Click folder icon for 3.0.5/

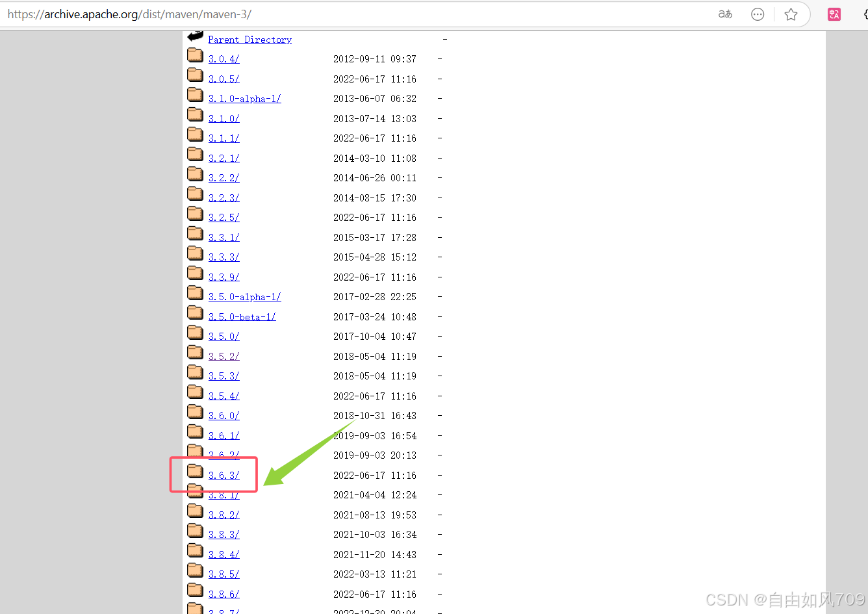coord(195,75)
